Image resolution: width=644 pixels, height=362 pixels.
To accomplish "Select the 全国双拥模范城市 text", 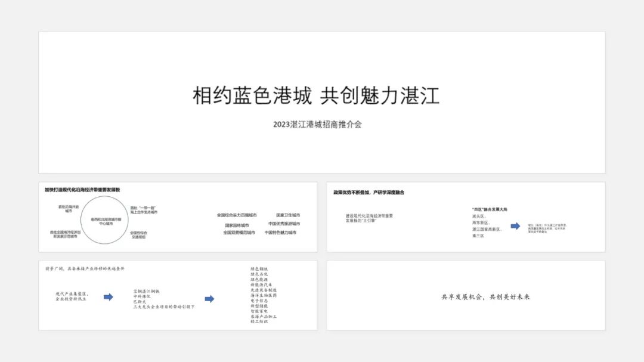I will 239,232.
